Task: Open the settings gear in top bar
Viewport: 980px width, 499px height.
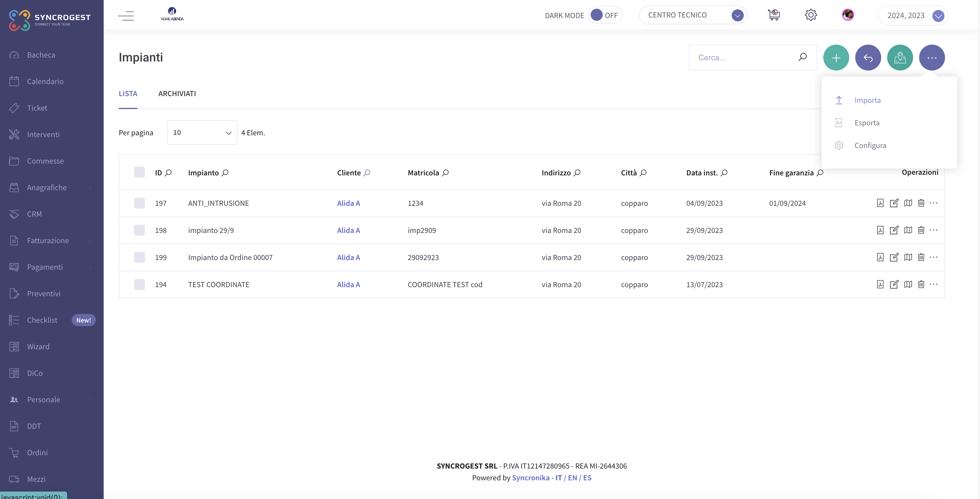Action: [x=811, y=15]
